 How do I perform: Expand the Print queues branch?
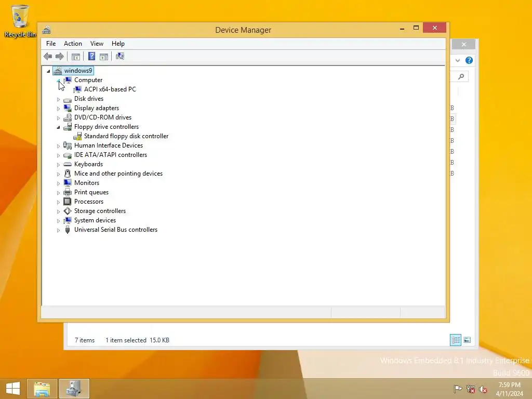tap(58, 193)
